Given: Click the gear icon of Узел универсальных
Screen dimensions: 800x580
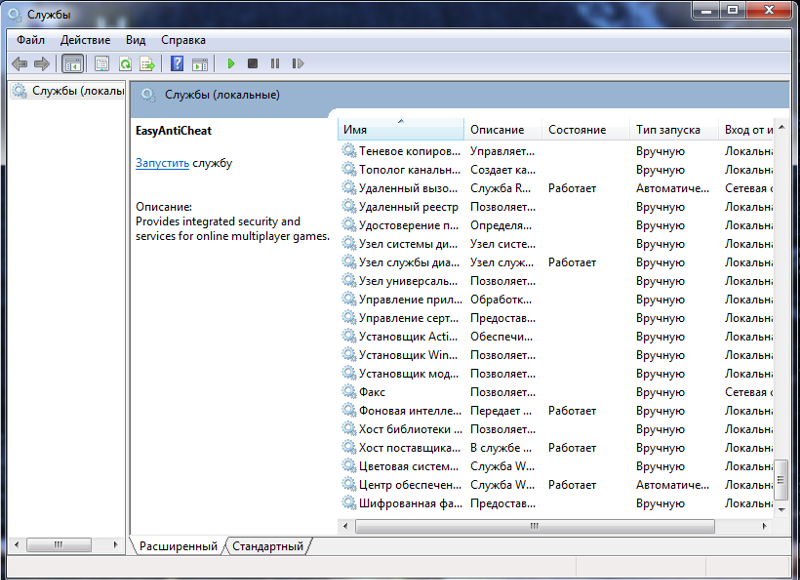Looking at the screenshot, I should tap(349, 280).
